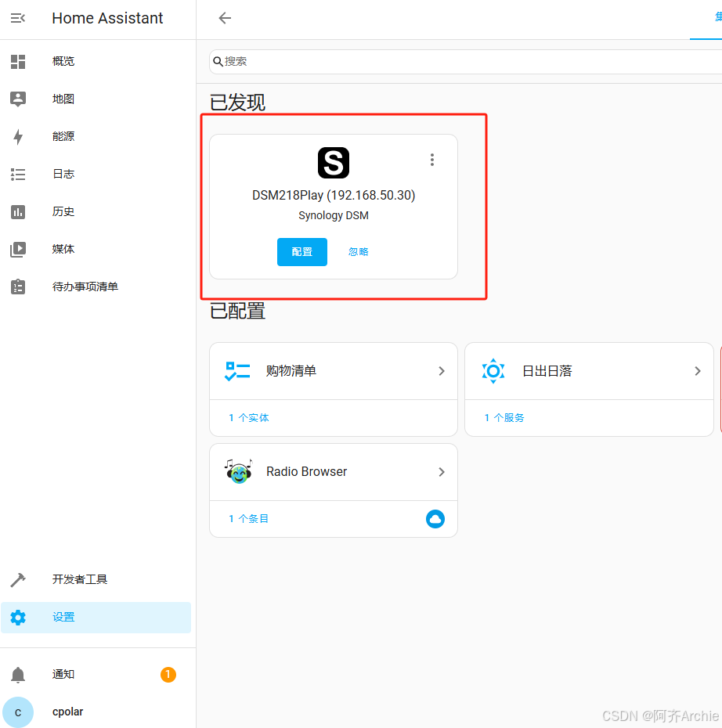Expand the Radio Browser integration chevron
Screen dimensions: 722x728
(442, 472)
